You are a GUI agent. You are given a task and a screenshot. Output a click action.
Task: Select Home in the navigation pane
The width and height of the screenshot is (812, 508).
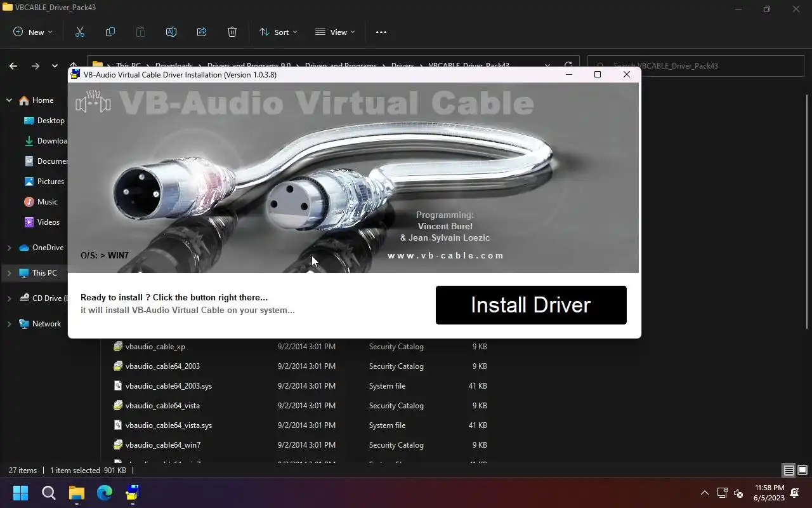point(43,100)
